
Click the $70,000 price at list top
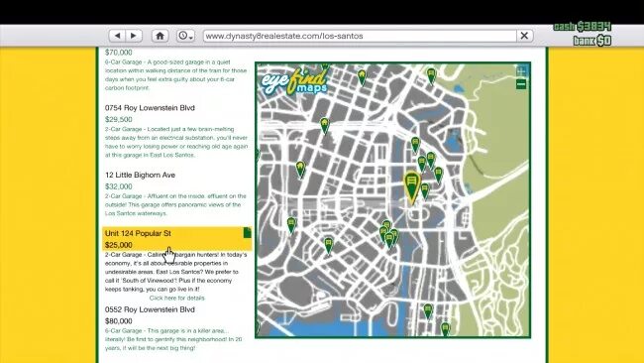(x=119, y=53)
